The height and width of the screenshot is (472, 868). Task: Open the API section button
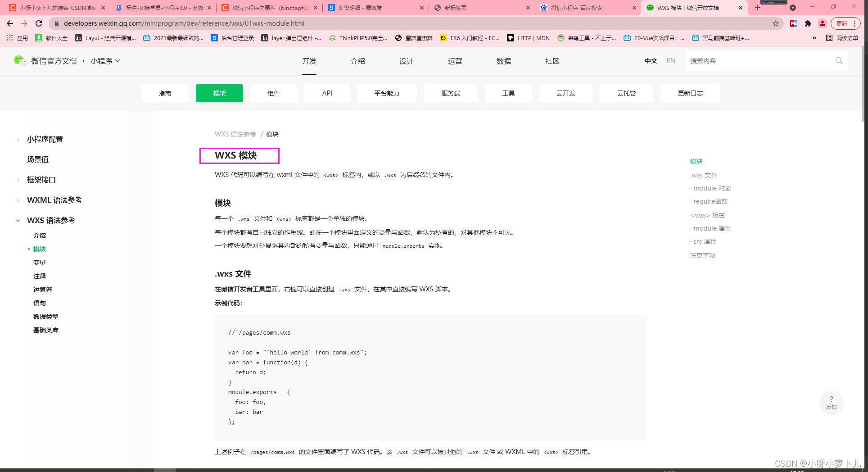pyautogui.click(x=327, y=93)
